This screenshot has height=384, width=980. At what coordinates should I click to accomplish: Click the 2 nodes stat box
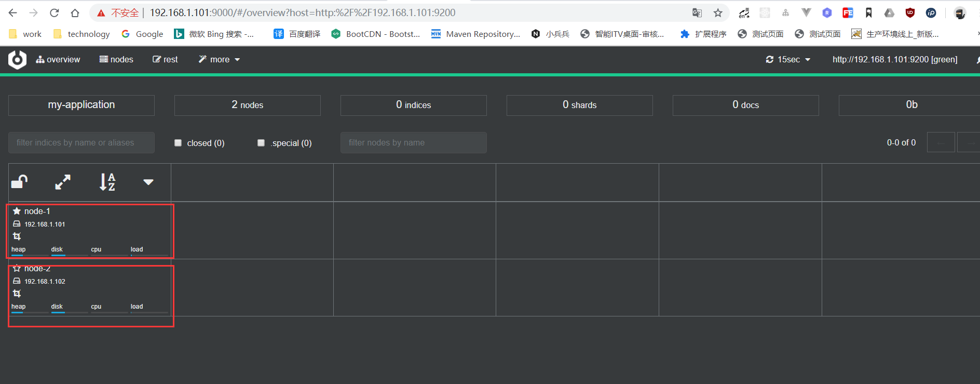[x=248, y=105]
